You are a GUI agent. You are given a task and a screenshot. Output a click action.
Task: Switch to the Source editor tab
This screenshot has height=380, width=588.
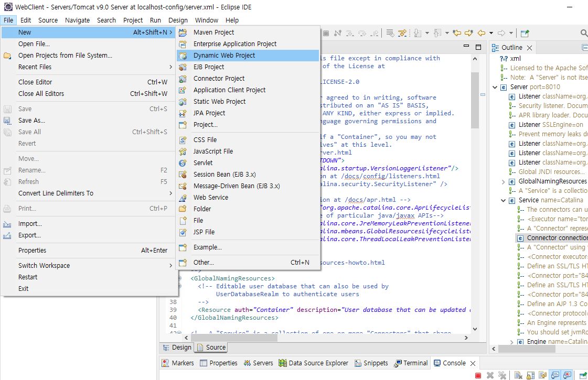click(211, 348)
